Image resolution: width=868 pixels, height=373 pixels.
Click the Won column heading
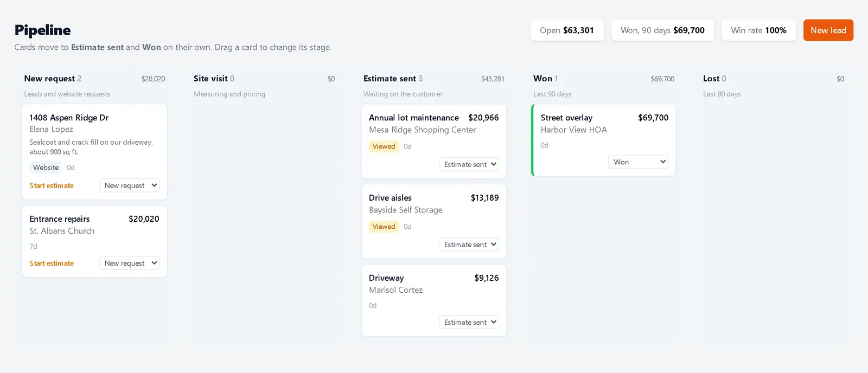click(x=542, y=79)
